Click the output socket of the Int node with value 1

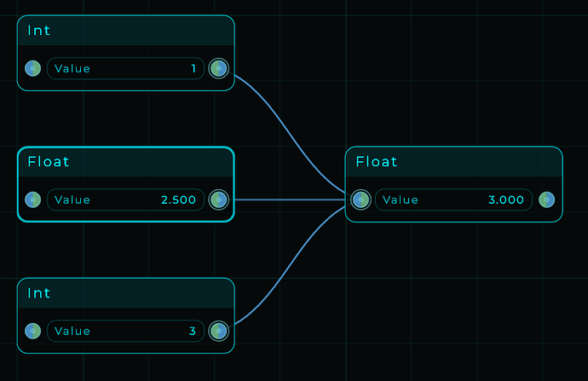click(x=219, y=69)
